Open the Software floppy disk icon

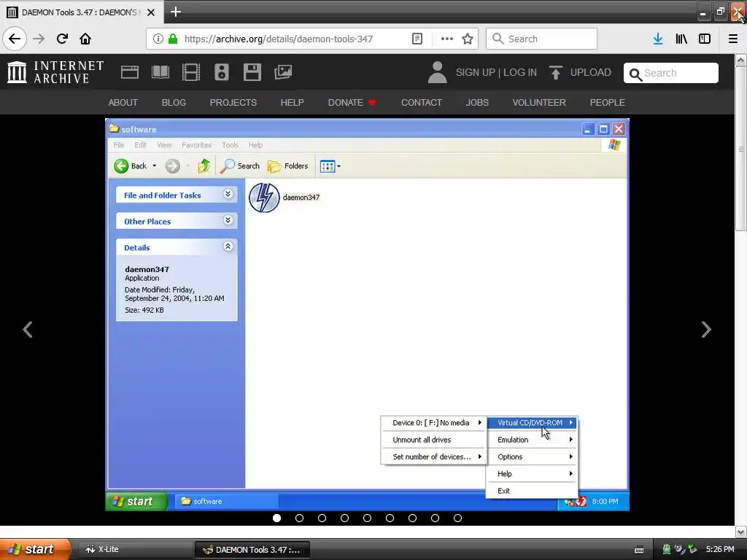pyautogui.click(x=252, y=72)
